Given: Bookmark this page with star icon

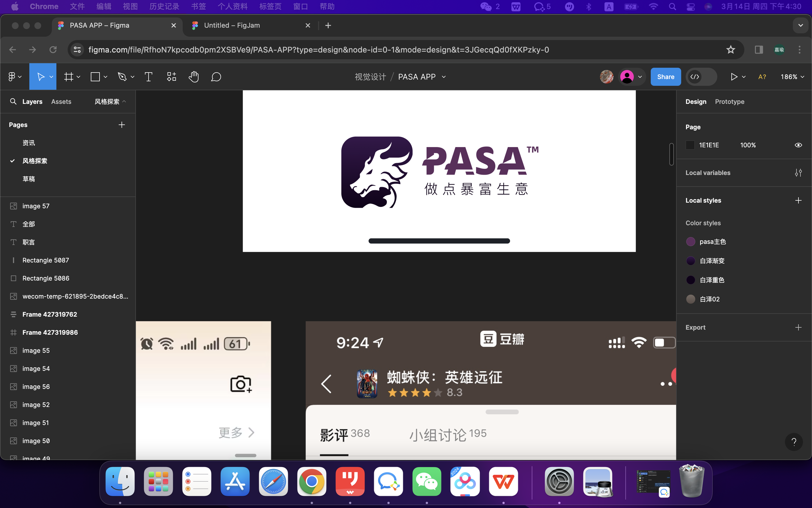Looking at the screenshot, I should (731, 50).
